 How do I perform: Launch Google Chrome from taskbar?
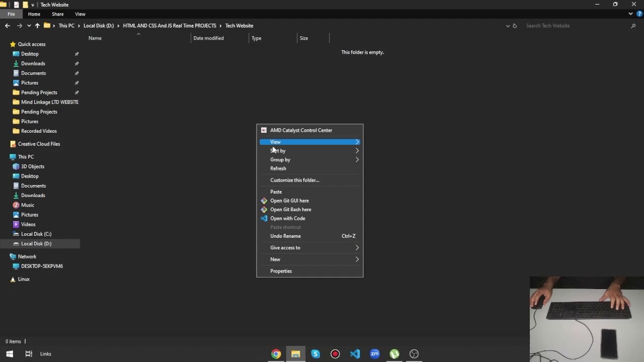(276, 354)
